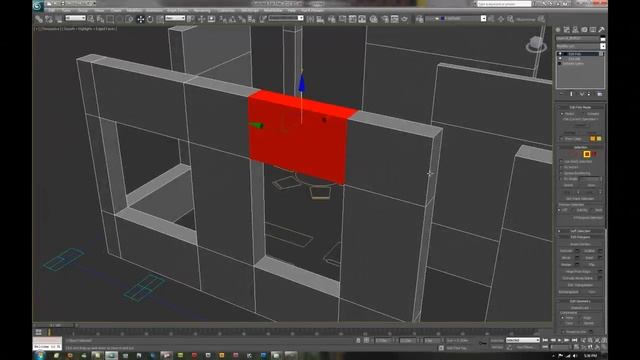Open the Selected key filter dropdown
The width and height of the screenshot is (640, 360).
[522, 340]
